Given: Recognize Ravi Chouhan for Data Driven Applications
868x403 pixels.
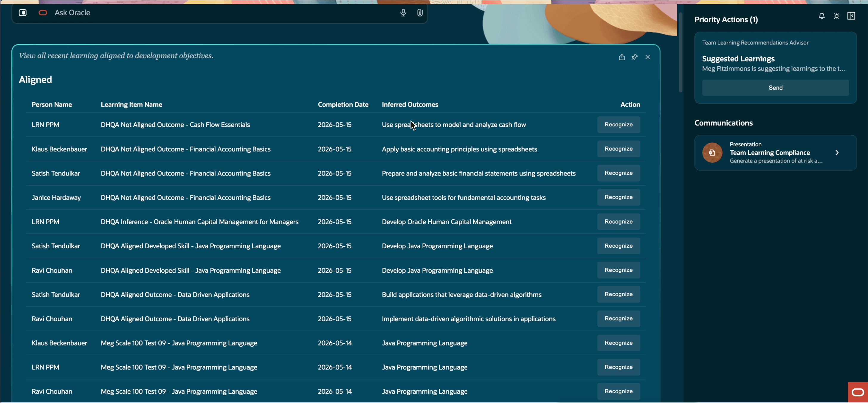Looking at the screenshot, I should [x=618, y=319].
